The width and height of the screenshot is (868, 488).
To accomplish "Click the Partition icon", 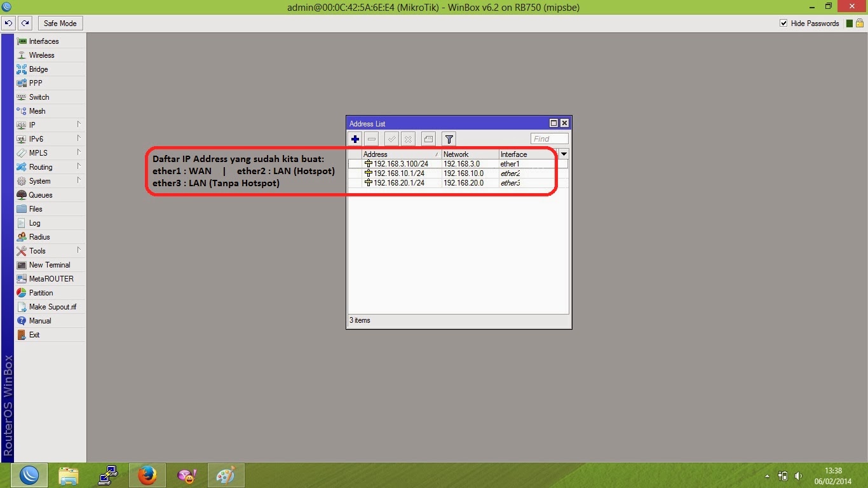I will point(22,293).
